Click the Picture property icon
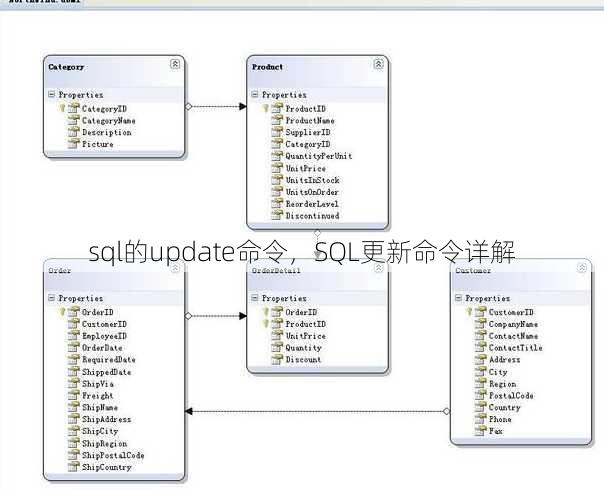Screen dimensions: 604x490 pos(73,144)
